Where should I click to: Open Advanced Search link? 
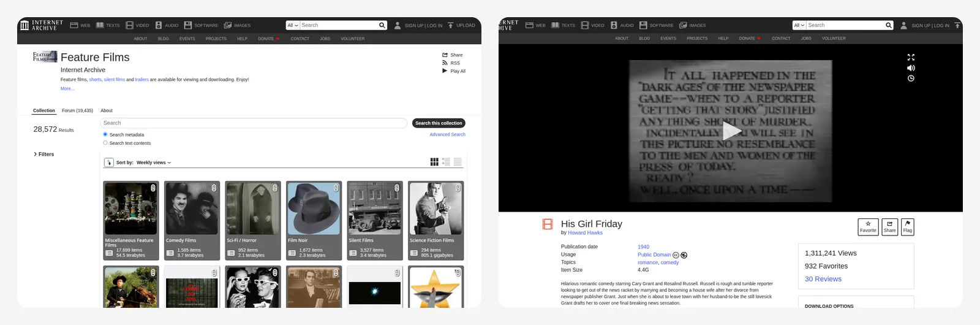[447, 134]
